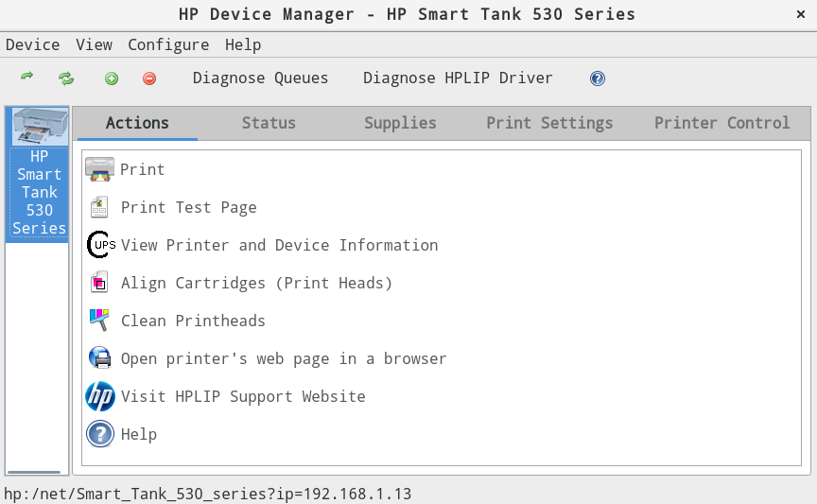Click the device URI in status bar

tap(207, 494)
